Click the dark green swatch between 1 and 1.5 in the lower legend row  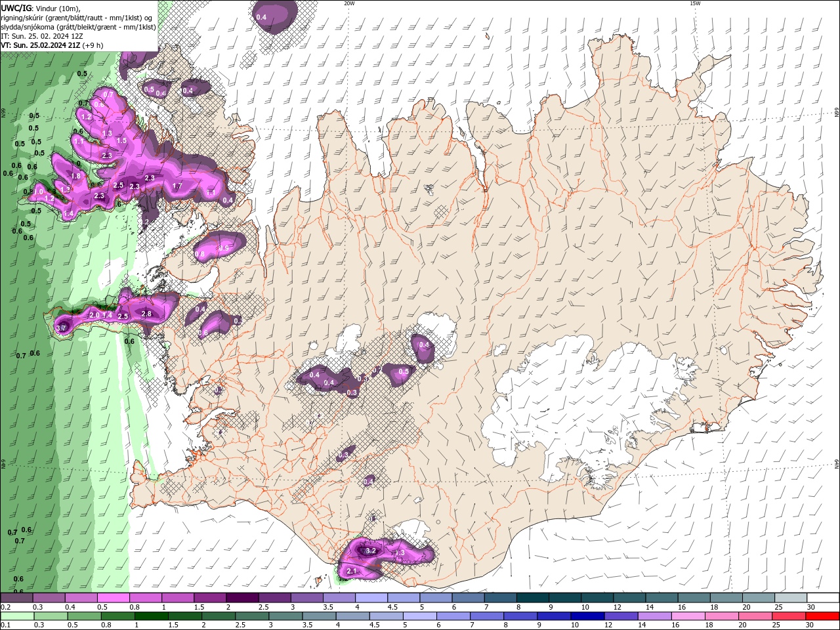151,616
